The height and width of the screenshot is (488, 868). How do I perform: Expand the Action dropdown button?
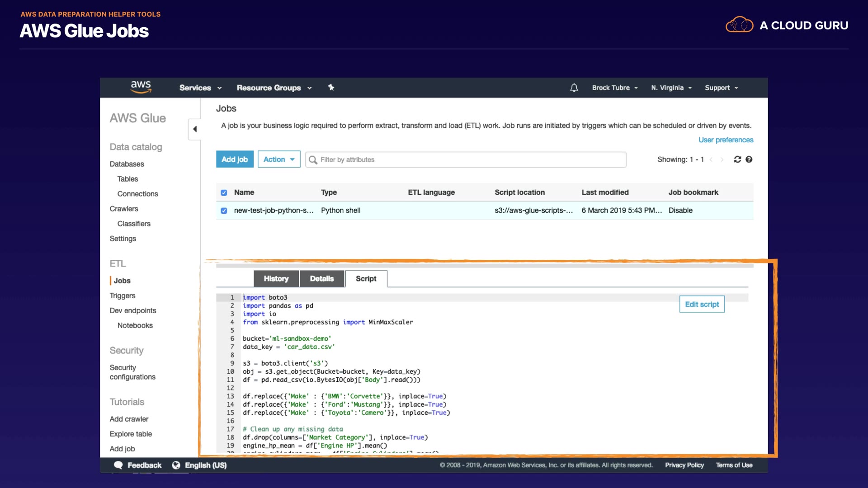click(x=279, y=160)
